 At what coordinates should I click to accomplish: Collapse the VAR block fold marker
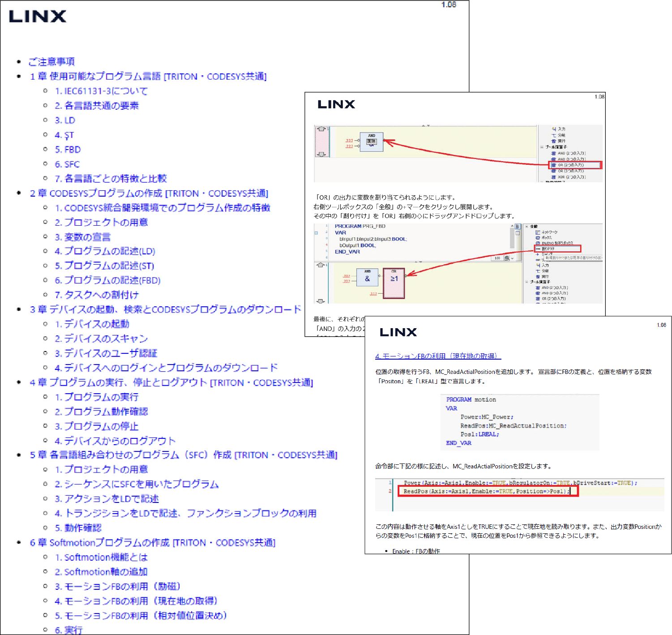coord(316,233)
